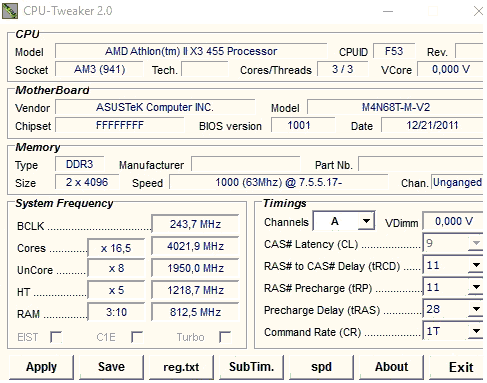Click the Timings group label

tap(285, 203)
